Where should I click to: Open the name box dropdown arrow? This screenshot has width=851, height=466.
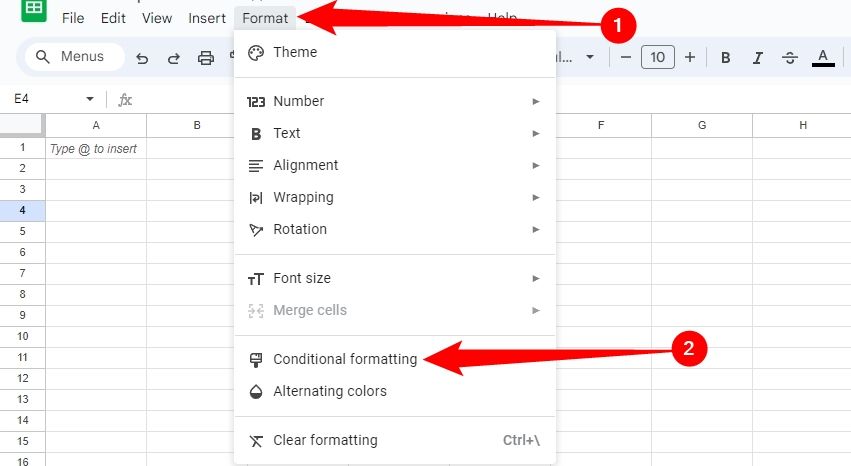click(90, 99)
